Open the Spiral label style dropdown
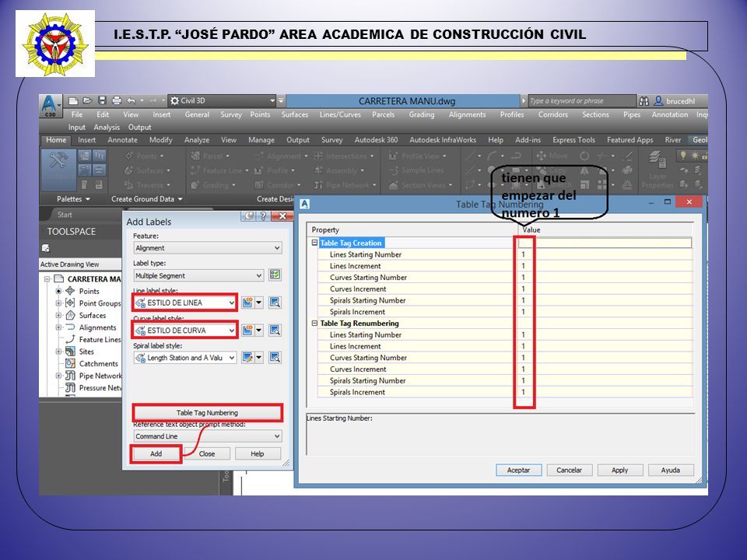This screenshot has height=560, width=747. (185, 358)
